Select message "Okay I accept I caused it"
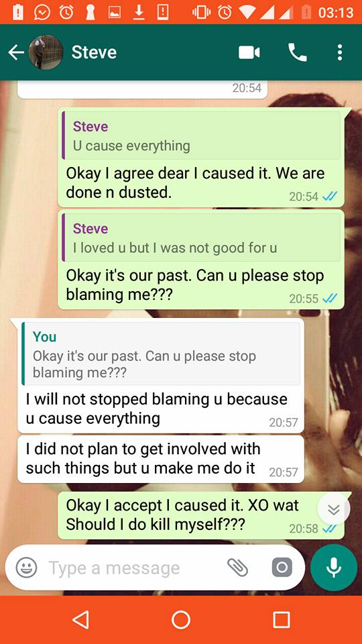362x644 pixels. click(x=201, y=515)
